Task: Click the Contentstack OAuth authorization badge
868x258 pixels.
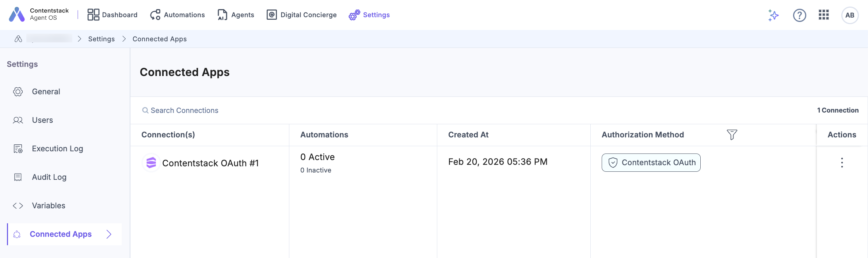Action: (651, 163)
